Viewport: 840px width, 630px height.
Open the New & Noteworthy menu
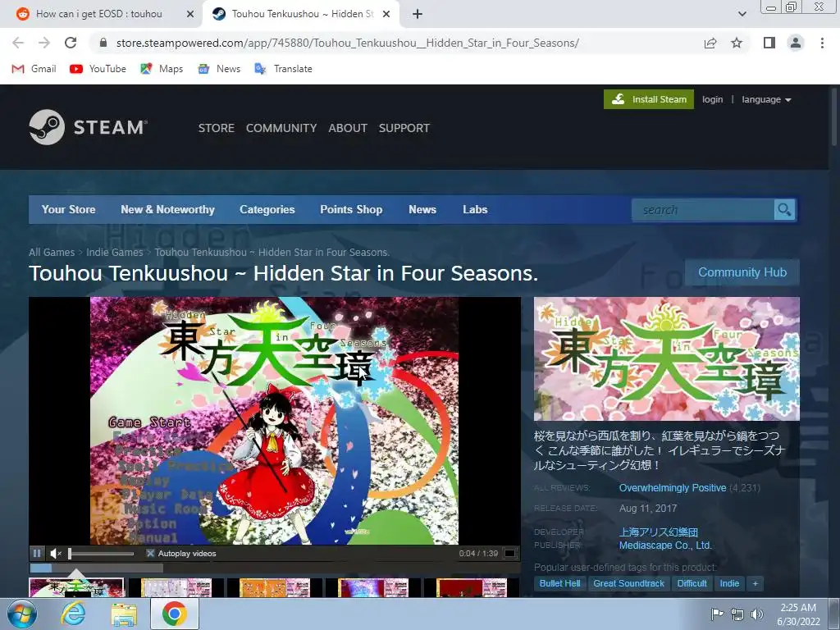point(167,209)
